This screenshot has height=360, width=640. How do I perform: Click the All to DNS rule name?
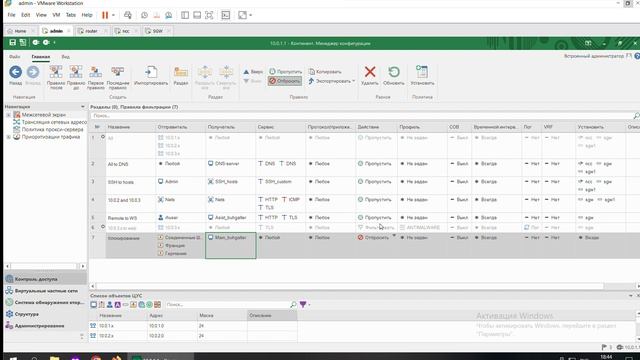click(118, 164)
